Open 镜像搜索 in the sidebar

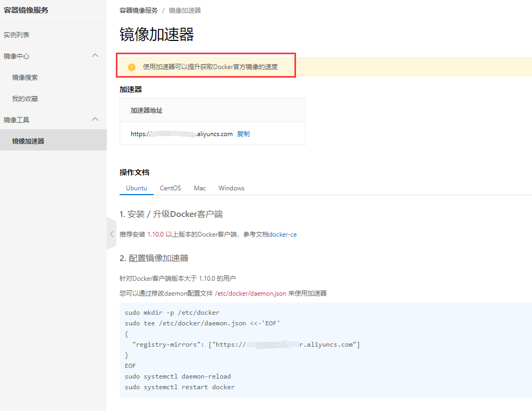point(25,78)
